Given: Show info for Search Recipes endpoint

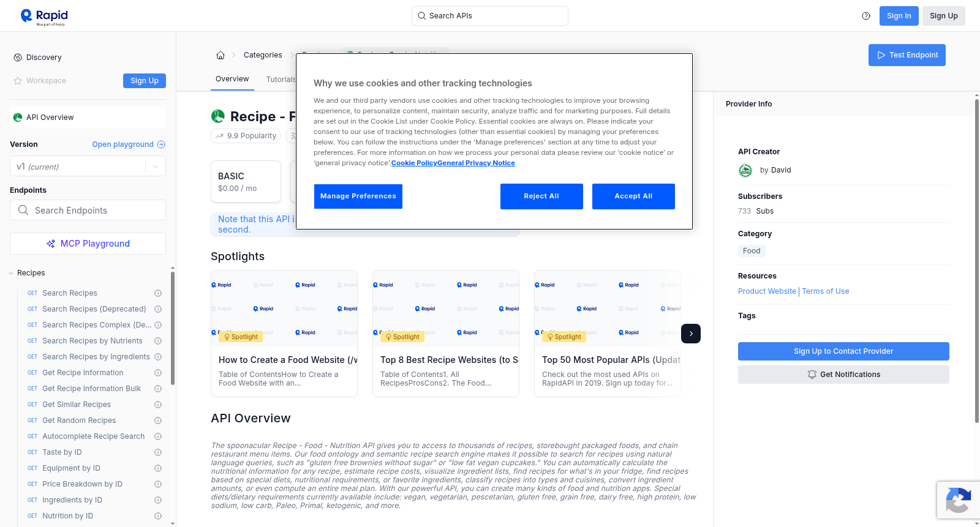Looking at the screenshot, I should click(x=158, y=293).
